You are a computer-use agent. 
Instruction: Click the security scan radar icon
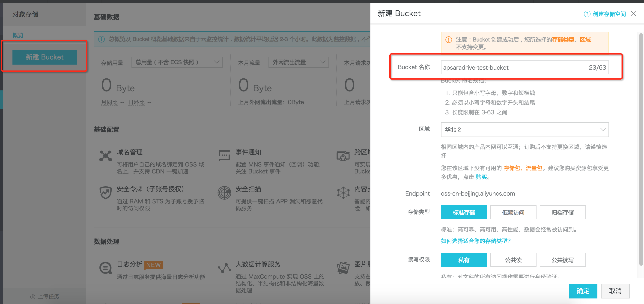pyautogui.click(x=224, y=193)
